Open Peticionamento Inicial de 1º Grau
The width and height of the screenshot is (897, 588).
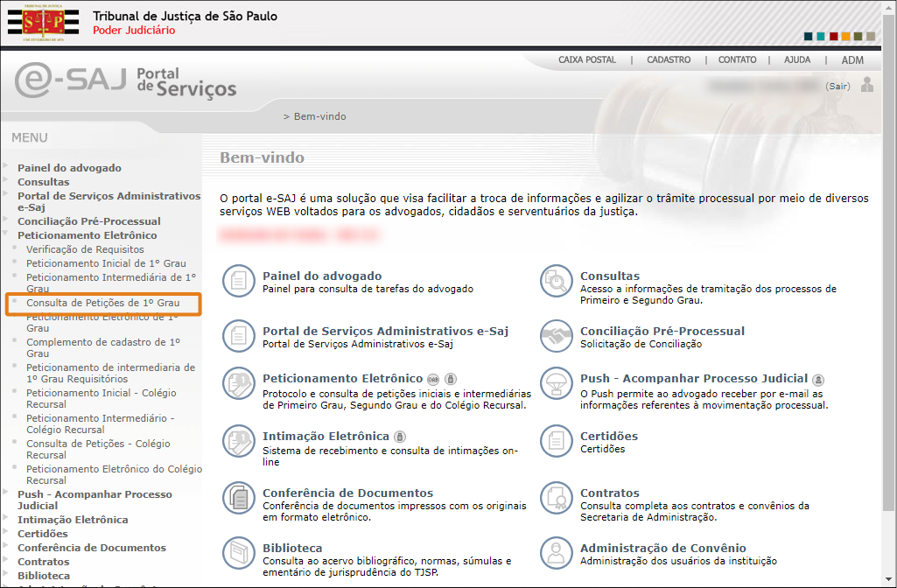click(x=106, y=263)
